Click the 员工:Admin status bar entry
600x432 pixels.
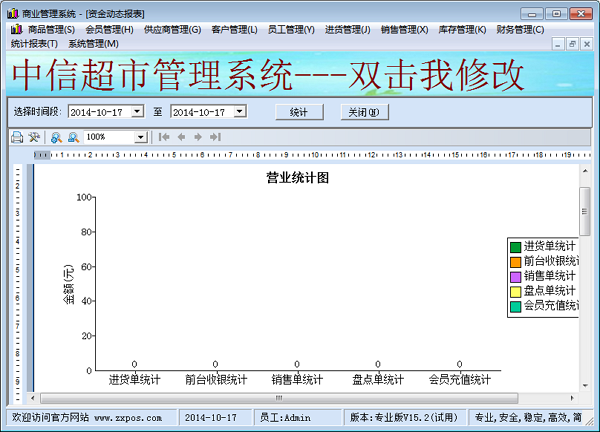click(x=285, y=417)
